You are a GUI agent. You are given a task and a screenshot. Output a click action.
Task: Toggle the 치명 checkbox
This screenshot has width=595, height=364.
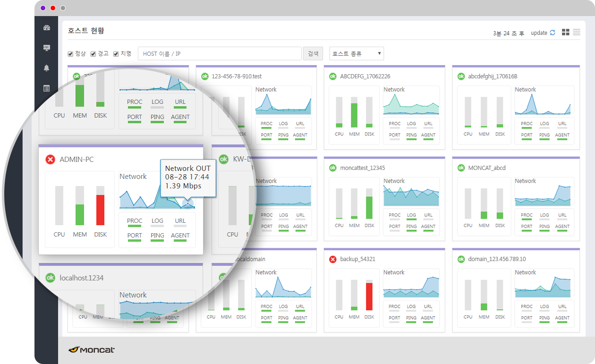(116, 54)
